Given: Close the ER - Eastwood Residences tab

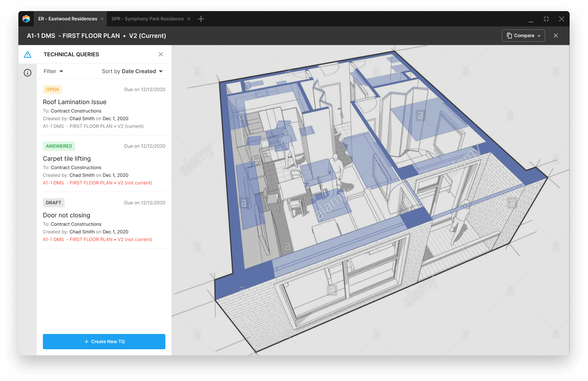Looking at the screenshot, I should 102,19.
